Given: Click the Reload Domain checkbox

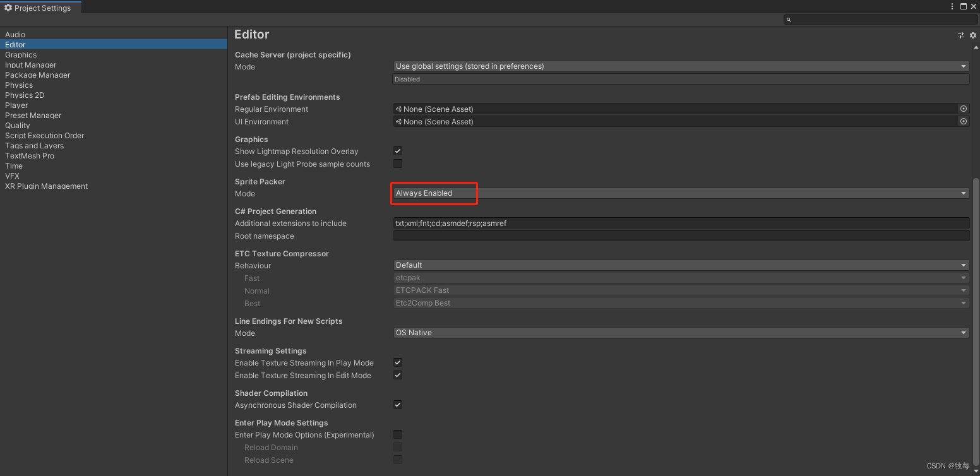Looking at the screenshot, I should coord(398,447).
